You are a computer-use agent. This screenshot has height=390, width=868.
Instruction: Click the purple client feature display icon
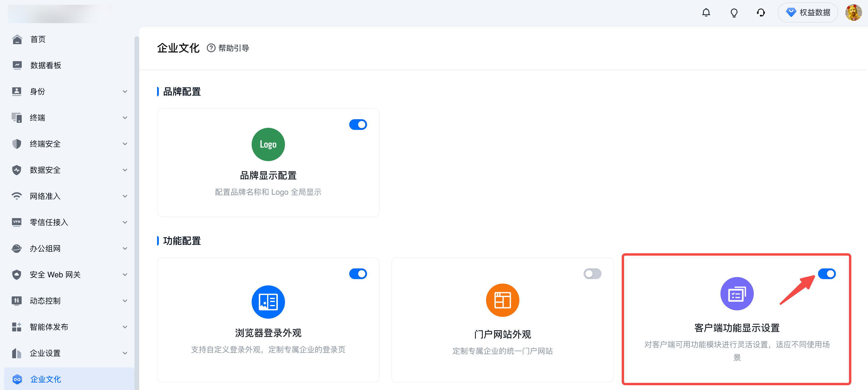(737, 294)
